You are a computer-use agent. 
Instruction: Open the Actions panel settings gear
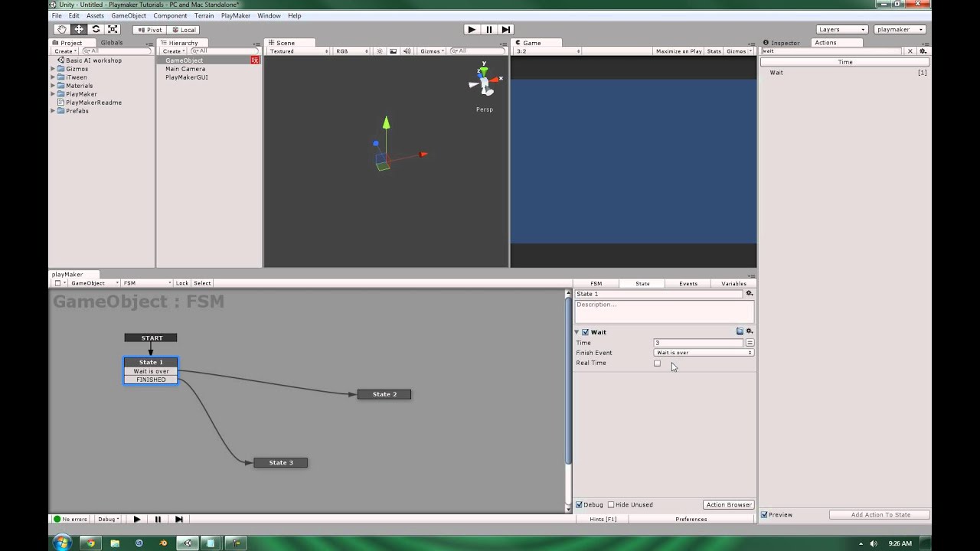(923, 51)
